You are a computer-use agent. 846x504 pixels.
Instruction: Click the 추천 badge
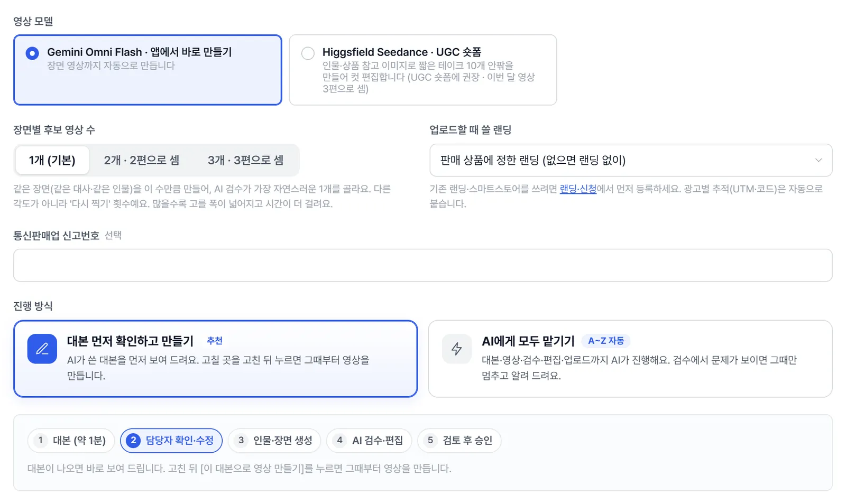[215, 341]
